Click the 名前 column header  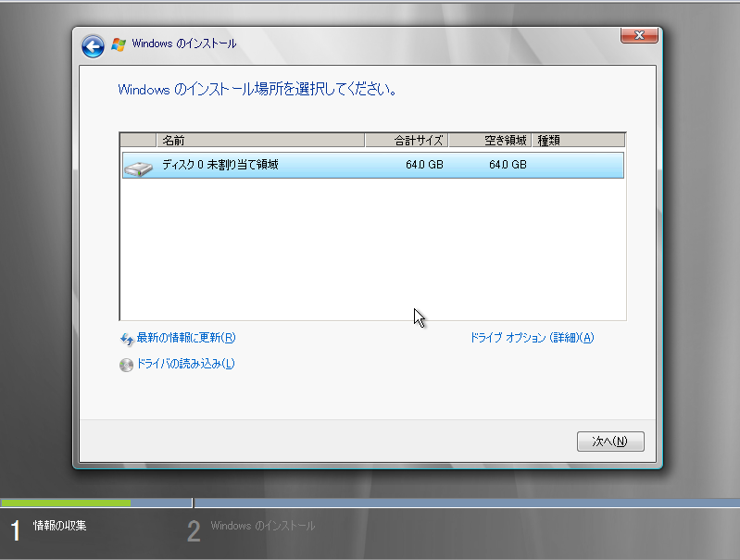[x=260, y=140]
